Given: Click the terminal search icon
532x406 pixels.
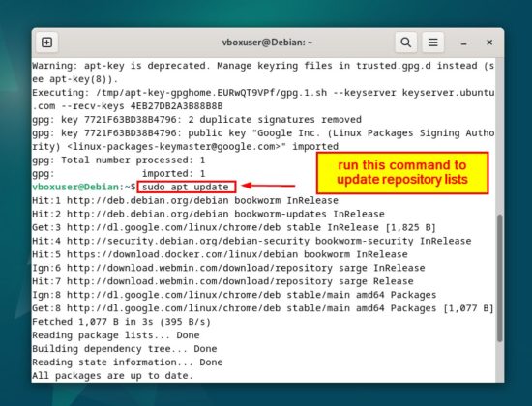Looking at the screenshot, I should coord(406,43).
